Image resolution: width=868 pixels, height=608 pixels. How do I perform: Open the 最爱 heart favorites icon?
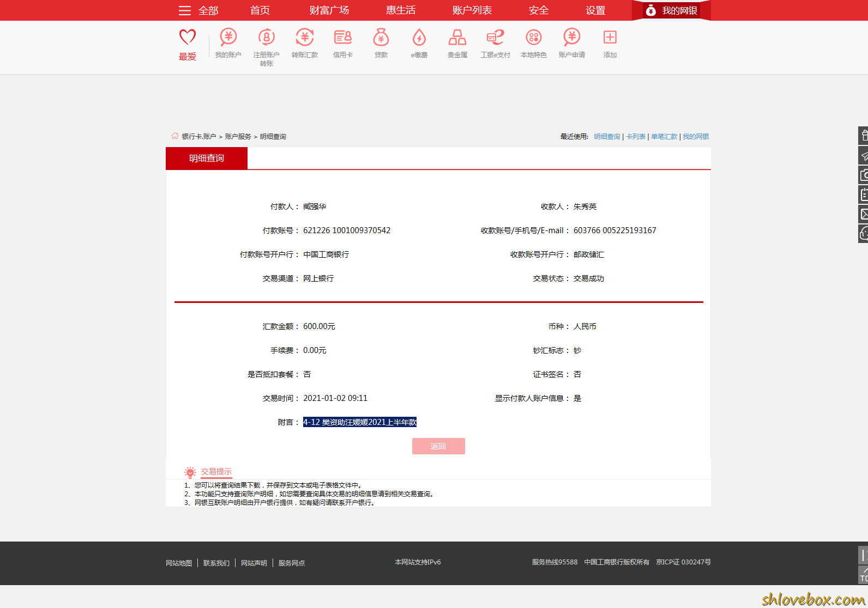pos(188,37)
